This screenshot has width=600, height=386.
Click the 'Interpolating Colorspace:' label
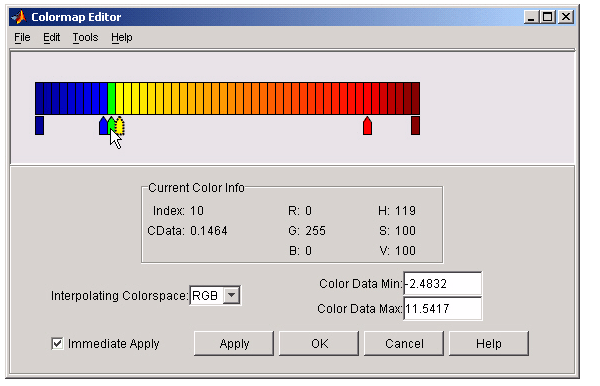point(119,296)
